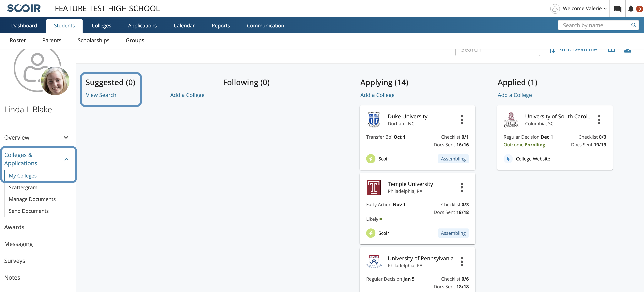The width and height of the screenshot is (644, 292).
Task: Click the View Search link
Action: tap(101, 95)
